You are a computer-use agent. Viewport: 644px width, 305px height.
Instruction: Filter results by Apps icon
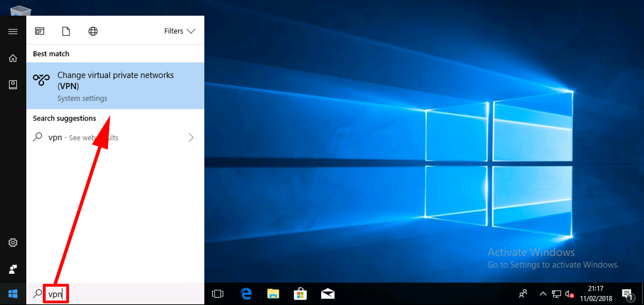coord(40,31)
